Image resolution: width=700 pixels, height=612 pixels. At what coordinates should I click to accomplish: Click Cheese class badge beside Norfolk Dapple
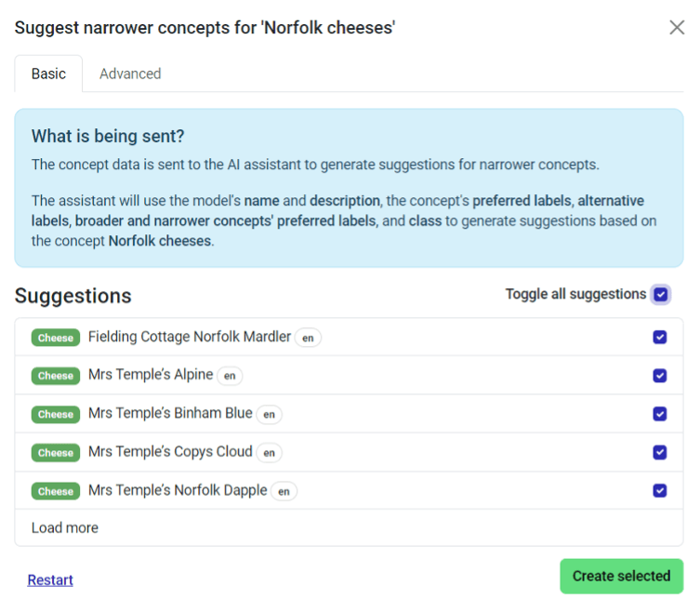click(x=56, y=491)
